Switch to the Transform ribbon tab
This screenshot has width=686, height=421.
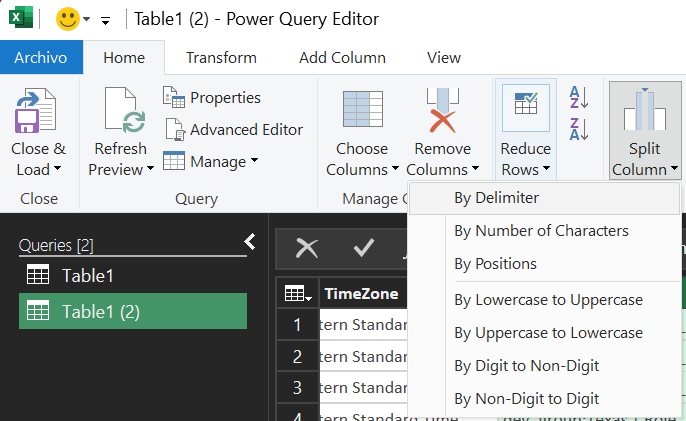pos(221,57)
